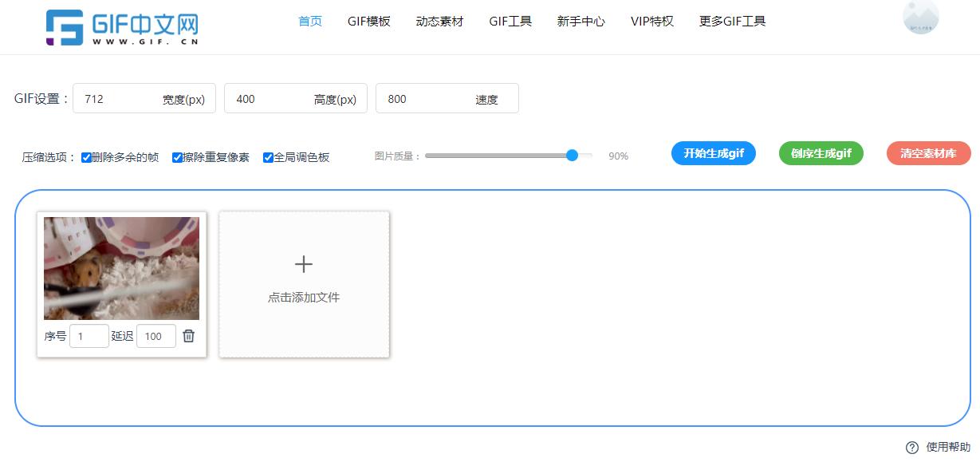Click the question mark help icon
The width and height of the screenshot is (980, 462).
point(912,448)
